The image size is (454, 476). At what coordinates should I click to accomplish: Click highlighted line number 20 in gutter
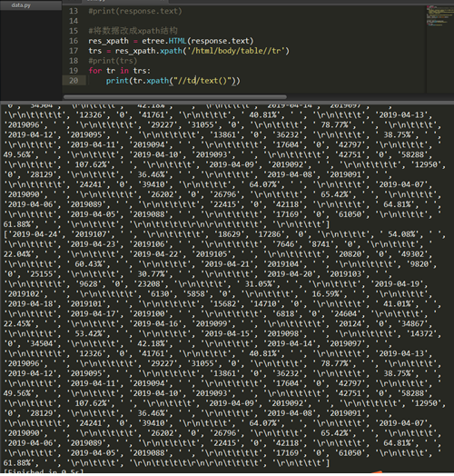tap(74, 81)
